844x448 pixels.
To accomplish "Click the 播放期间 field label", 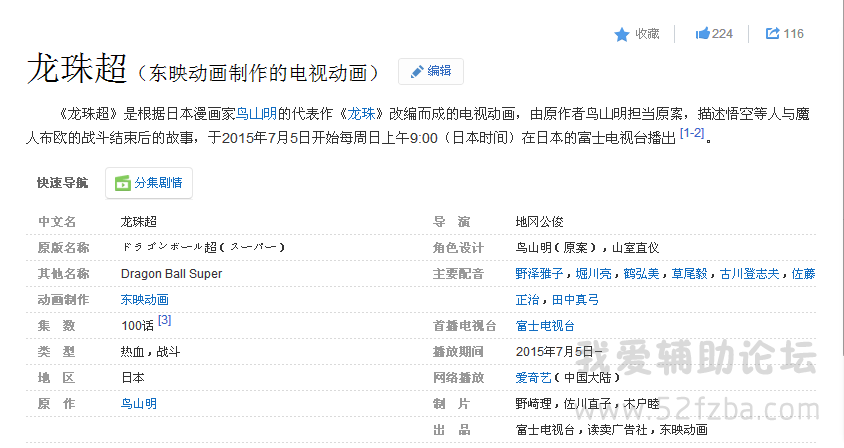I will point(458,352).
